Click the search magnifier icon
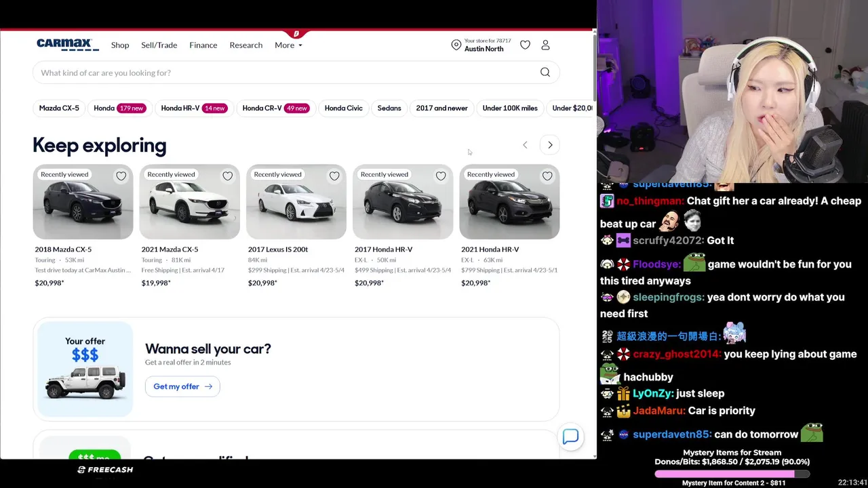The height and width of the screenshot is (488, 868). [x=545, y=73]
